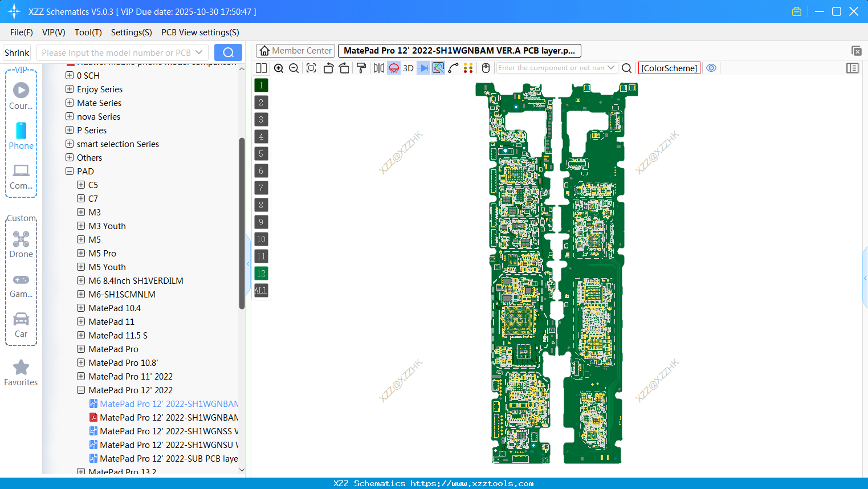The image size is (868, 489).
Task: Click the model number search input field
Action: (116, 52)
